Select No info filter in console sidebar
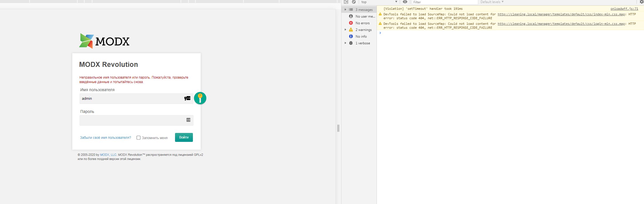Image resolution: width=644 pixels, height=204 pixels. click(x=359, y=36)
